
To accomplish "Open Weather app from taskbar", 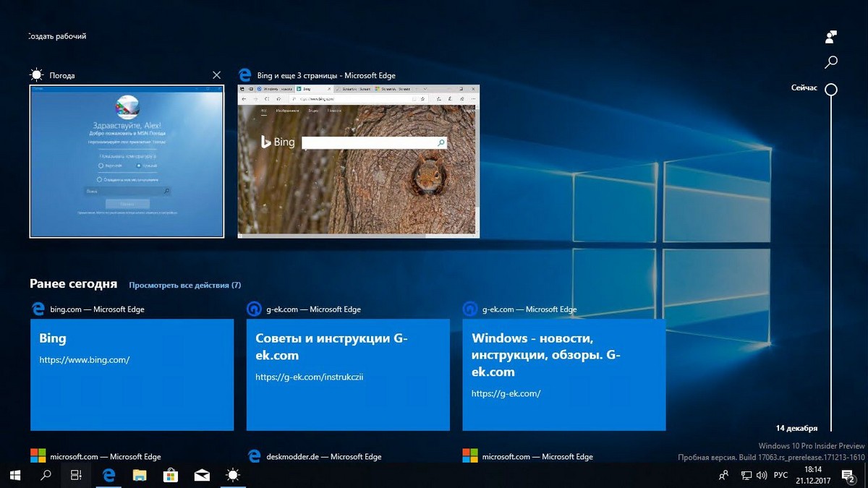I will click(232, 475).
